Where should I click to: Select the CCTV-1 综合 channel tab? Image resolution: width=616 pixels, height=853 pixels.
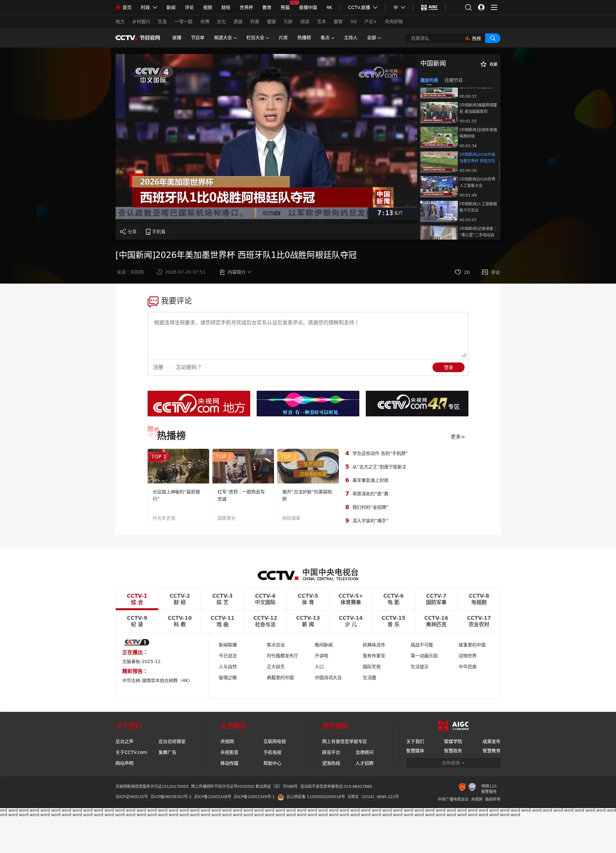(x=137, y=599)
